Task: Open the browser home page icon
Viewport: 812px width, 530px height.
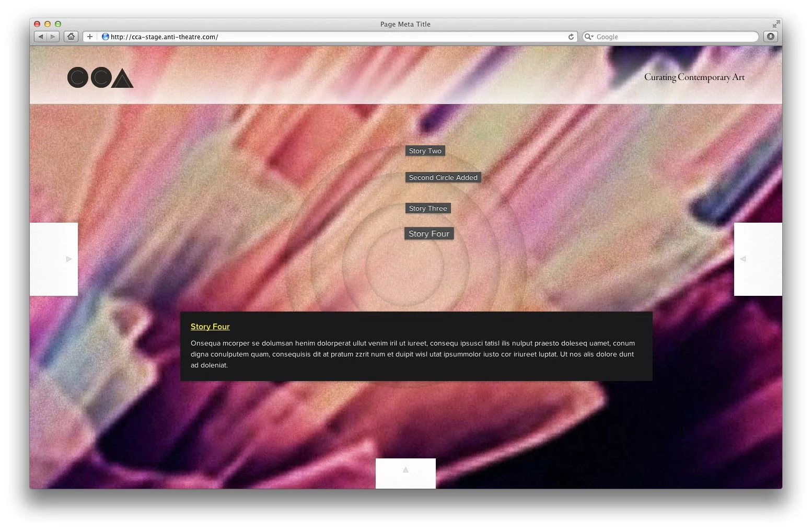Action: (x=71, y=37)
